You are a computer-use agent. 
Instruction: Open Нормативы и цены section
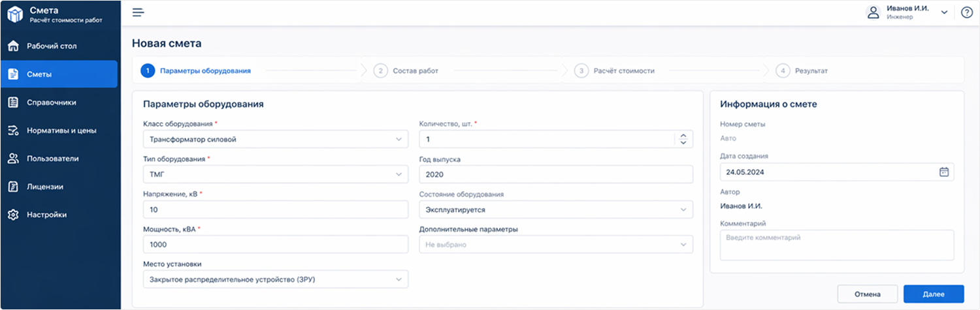(x=61, y=131)
